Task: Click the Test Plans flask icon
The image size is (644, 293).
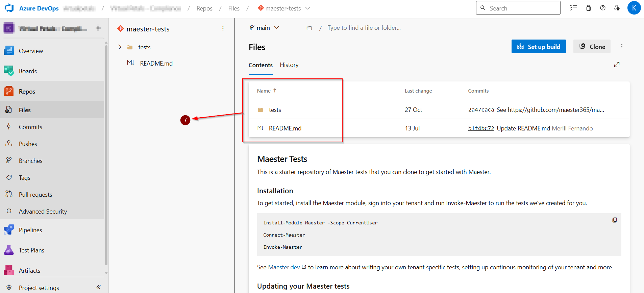Action: click(9, 250)
